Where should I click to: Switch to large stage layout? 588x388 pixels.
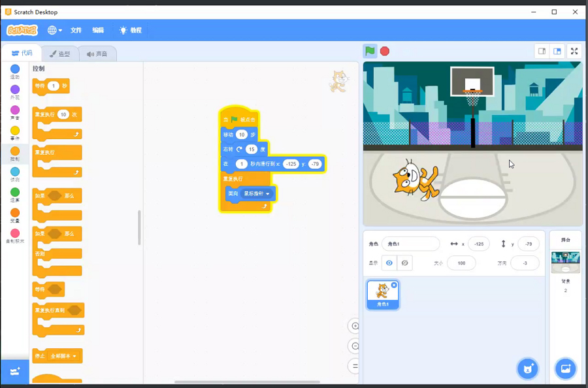[557, 51]
